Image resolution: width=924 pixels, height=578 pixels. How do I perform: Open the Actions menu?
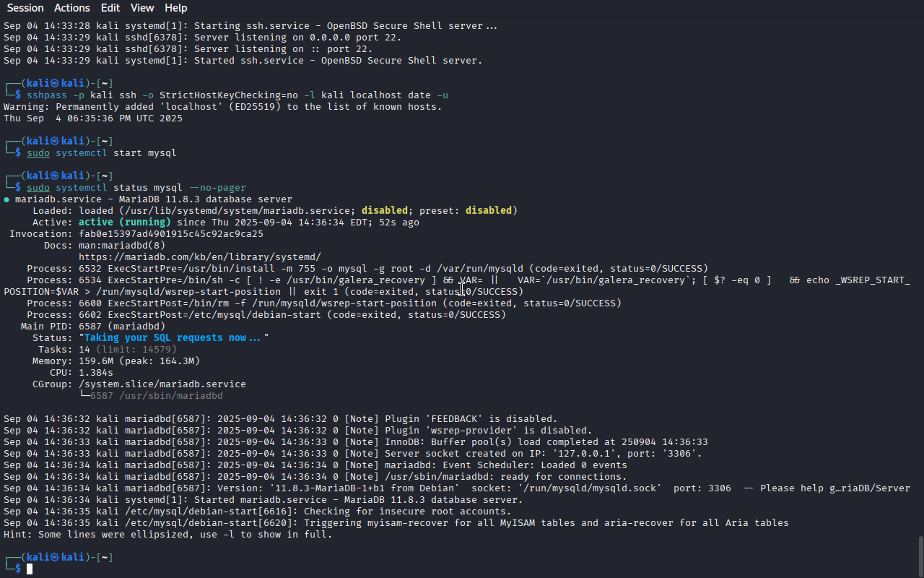[71, 8]
